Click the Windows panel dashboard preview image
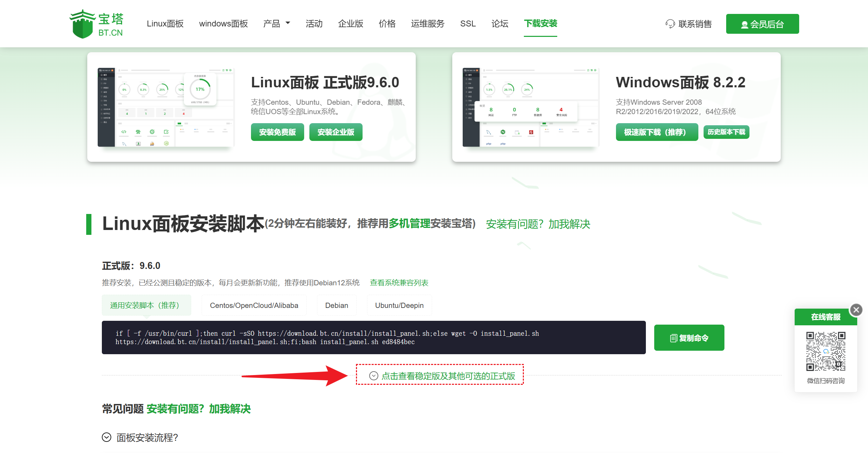Image resolution: width=868 pixels, height=453 pixels. coord(530,107)
